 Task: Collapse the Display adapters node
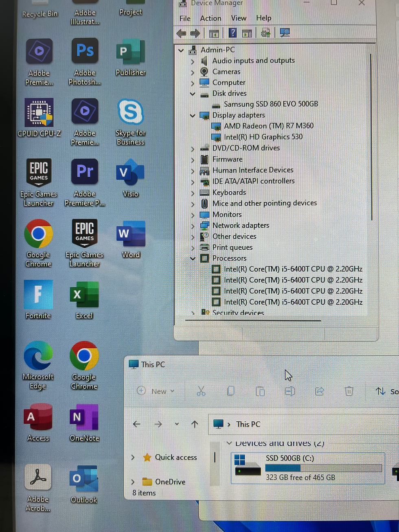[x=193, y=116]
